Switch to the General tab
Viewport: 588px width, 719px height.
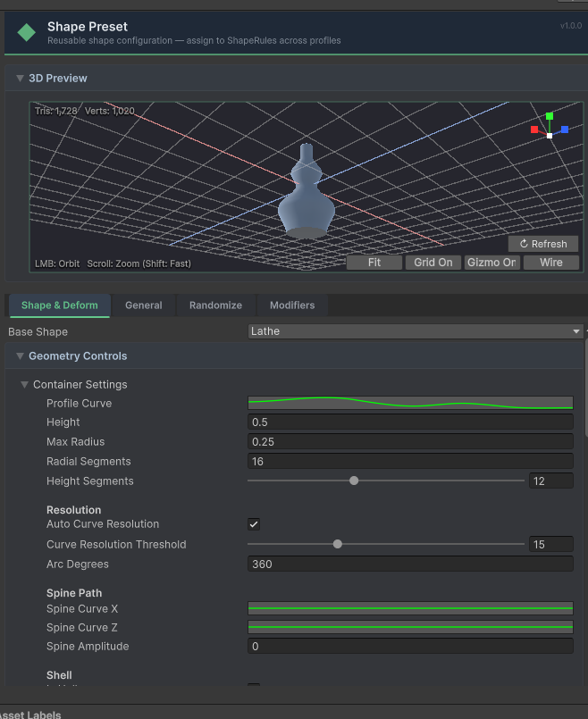click(x=143, y=305)
